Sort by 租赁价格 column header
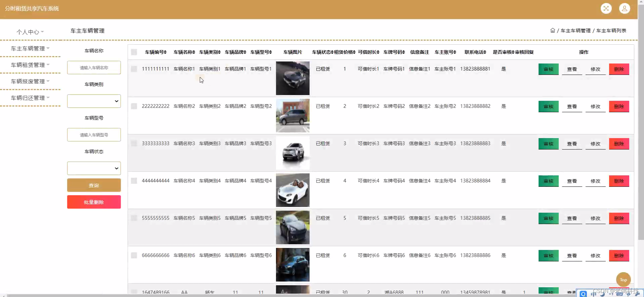This screenshot has width=644, height=297. point(345,52)
